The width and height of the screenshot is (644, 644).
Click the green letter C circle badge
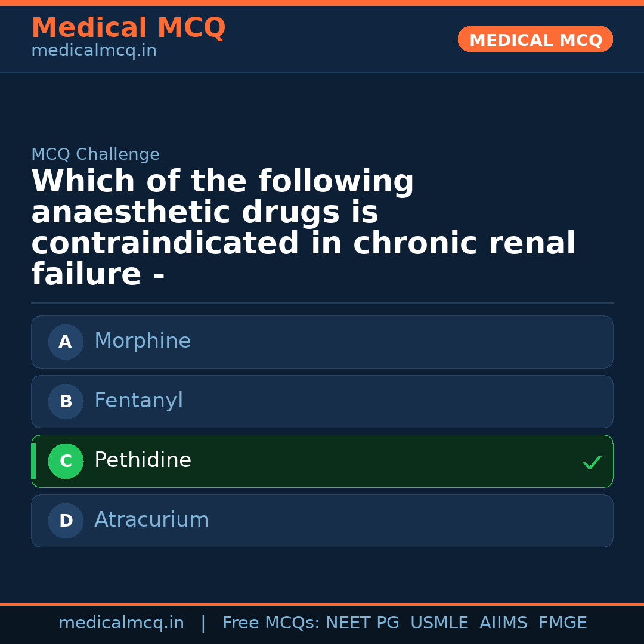pos(66,461)
